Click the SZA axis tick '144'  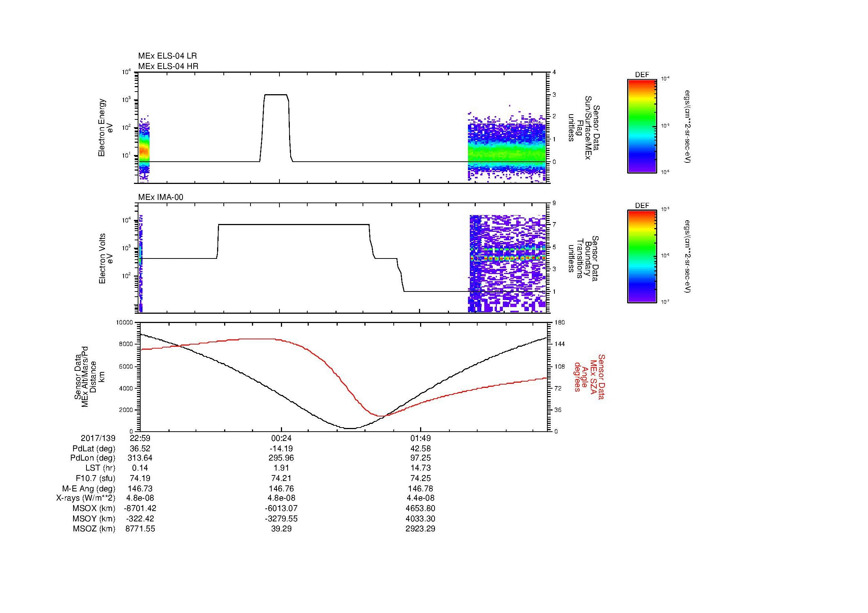tap(560, 344)
